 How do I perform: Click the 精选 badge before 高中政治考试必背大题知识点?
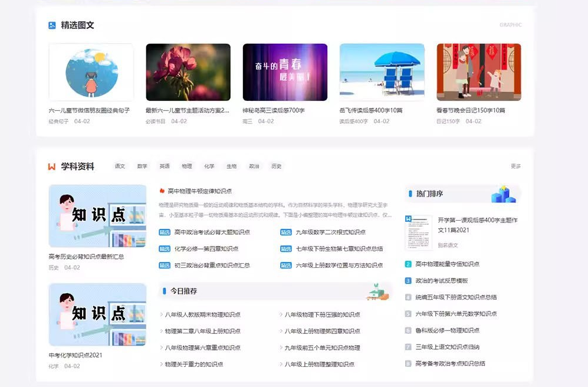coord(165,232)
